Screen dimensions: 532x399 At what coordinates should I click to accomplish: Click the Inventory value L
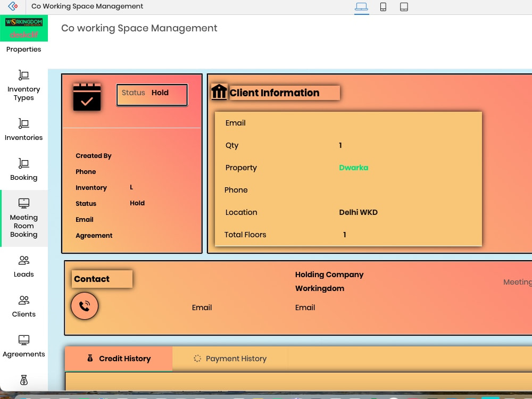131,187
